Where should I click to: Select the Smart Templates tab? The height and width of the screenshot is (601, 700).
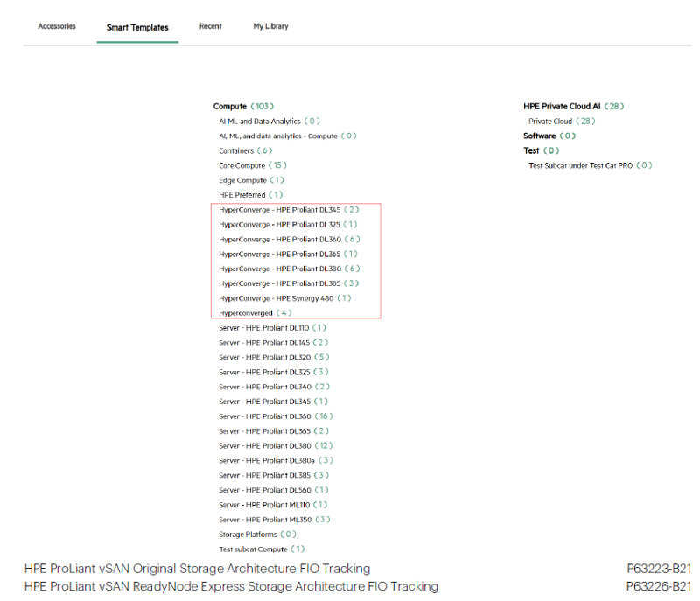(137, 28)
